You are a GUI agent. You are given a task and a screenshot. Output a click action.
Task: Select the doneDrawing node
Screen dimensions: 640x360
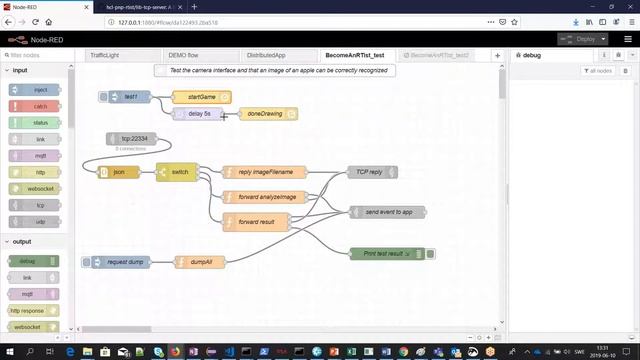point(268,114)
